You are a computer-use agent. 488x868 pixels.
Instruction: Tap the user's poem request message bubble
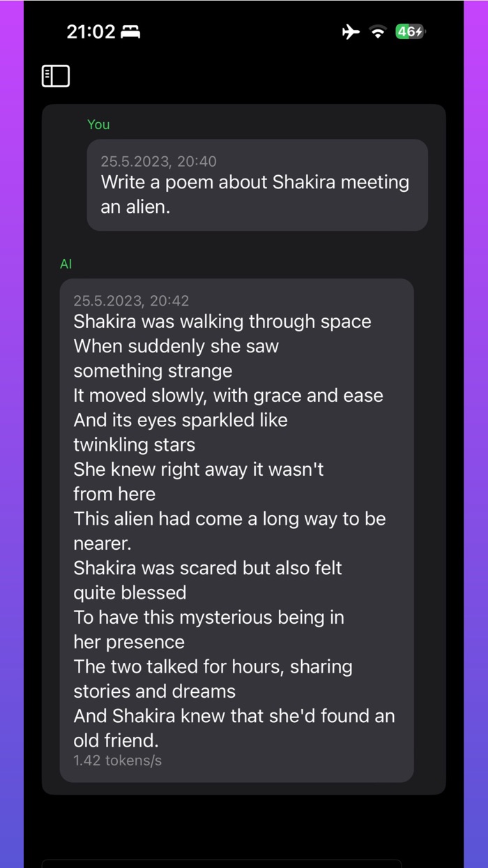coord(257,184)
